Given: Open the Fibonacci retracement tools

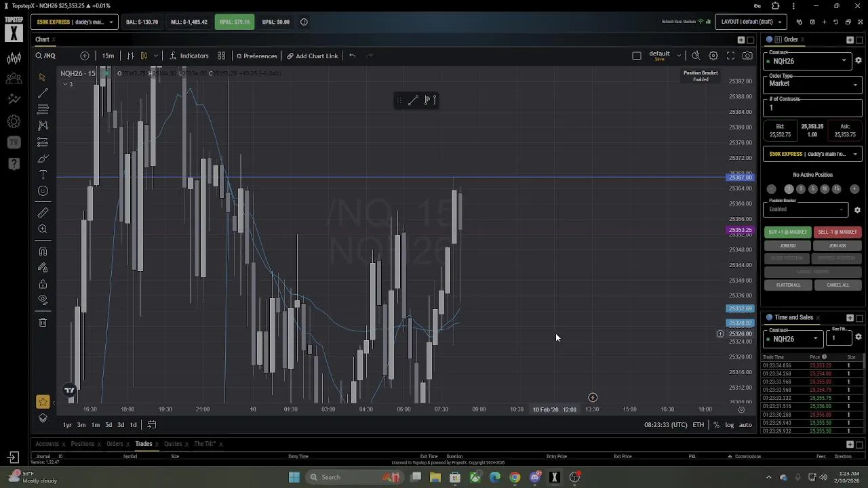Looking at the screenshot, I should tap(43, 109).
